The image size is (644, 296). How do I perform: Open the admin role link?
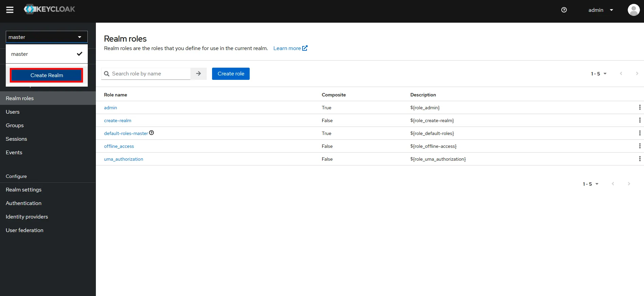tap(110, 108)
